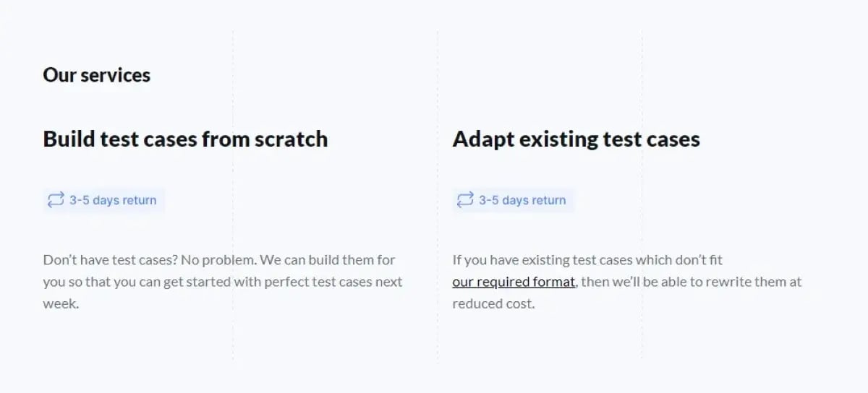Click the return arrows icon under Adapt existing test cases
The image size is (868, 393).
tap(465, 200)
